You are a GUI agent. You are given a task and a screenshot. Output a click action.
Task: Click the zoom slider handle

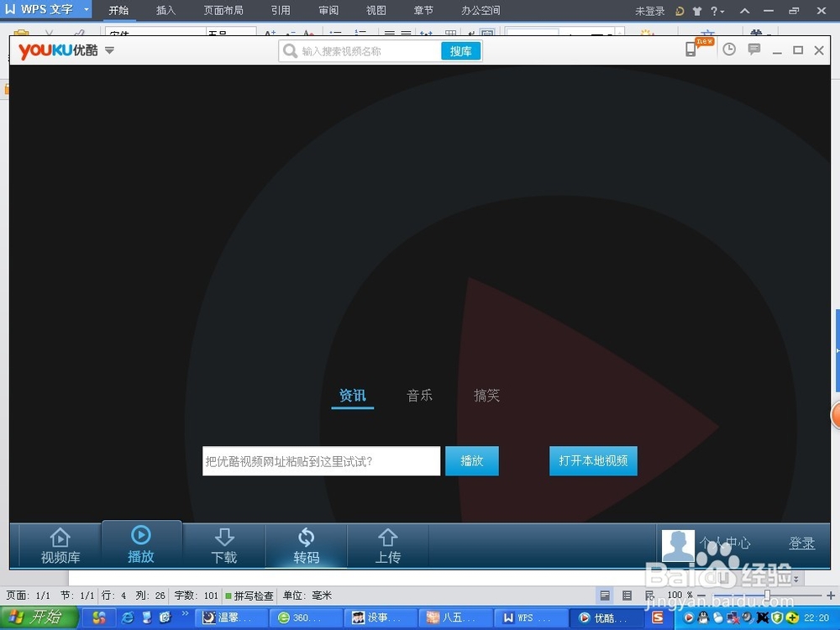pos(767,596)
